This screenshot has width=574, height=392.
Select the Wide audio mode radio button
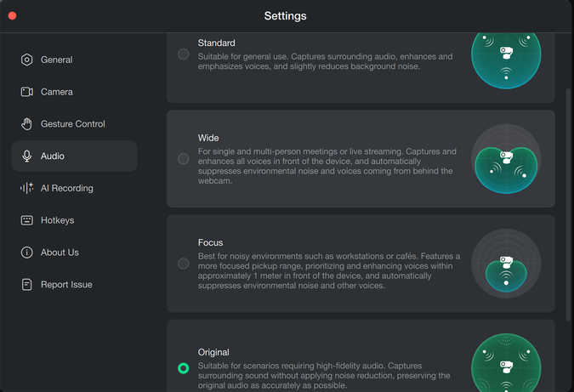click(184, 159)
